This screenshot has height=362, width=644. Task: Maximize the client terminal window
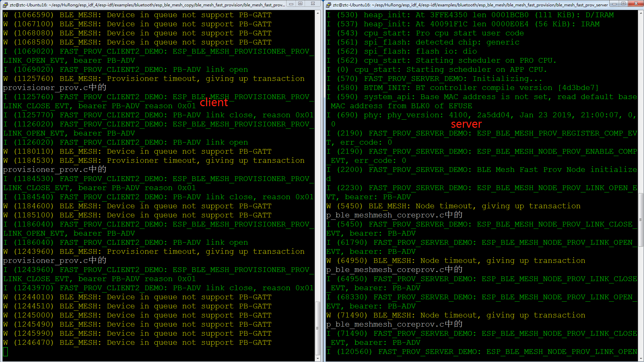(300, 4)
